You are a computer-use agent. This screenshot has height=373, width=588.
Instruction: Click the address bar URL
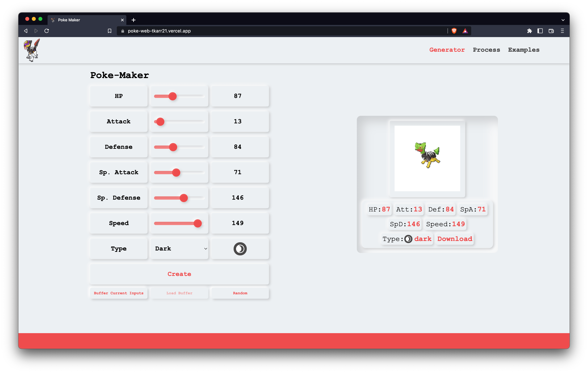tap(159, 31)
